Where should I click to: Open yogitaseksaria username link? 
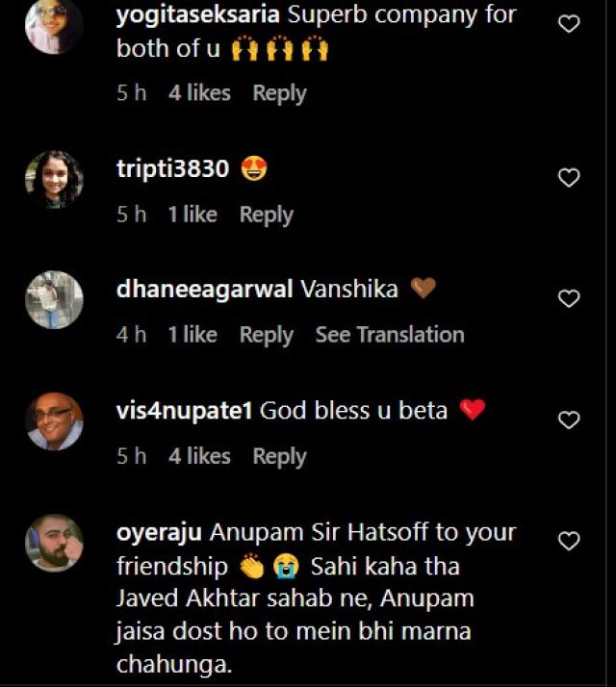[x=197, y=15]
